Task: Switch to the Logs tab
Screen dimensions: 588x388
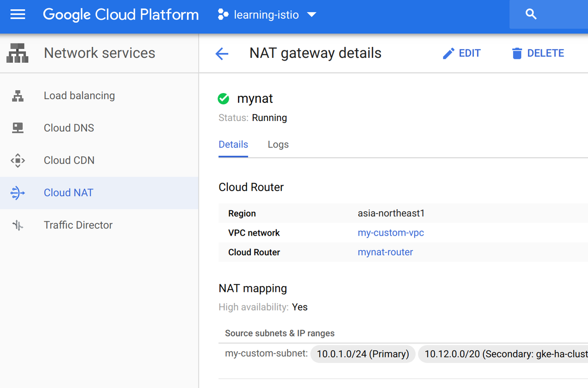Action: pyautogui.click(x=278, y=145)
